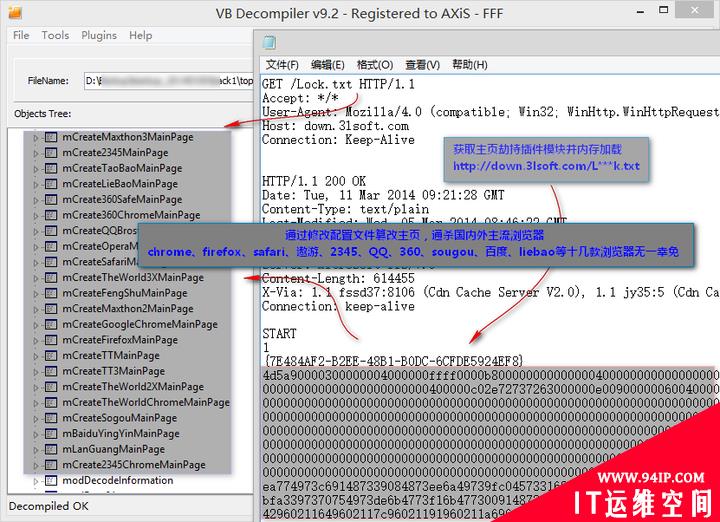Click the {7E484AF2-B2EE-48B1-B0DC-6CFDE5924EF8} GUID line
Image resolution: width=720 pixels, height=522 pixels.
coord(393,361)
